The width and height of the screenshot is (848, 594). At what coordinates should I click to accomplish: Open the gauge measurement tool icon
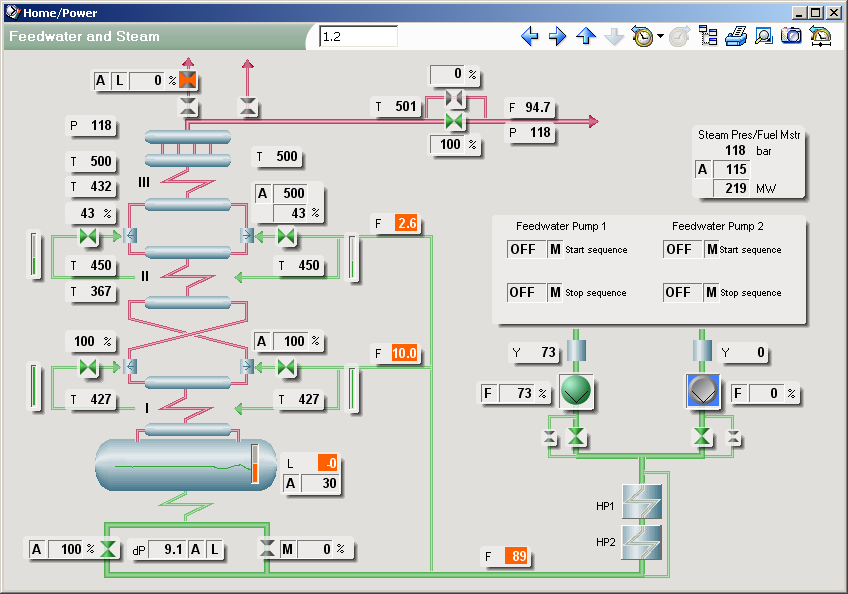pos(820,36)
